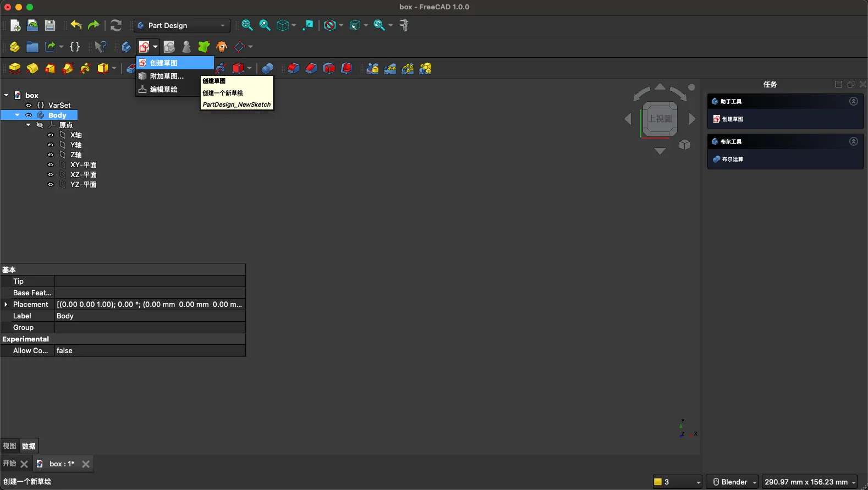This screenshot has height=490, width=868.
Task: Click the Label property value field Body
Action: point(150,316)
